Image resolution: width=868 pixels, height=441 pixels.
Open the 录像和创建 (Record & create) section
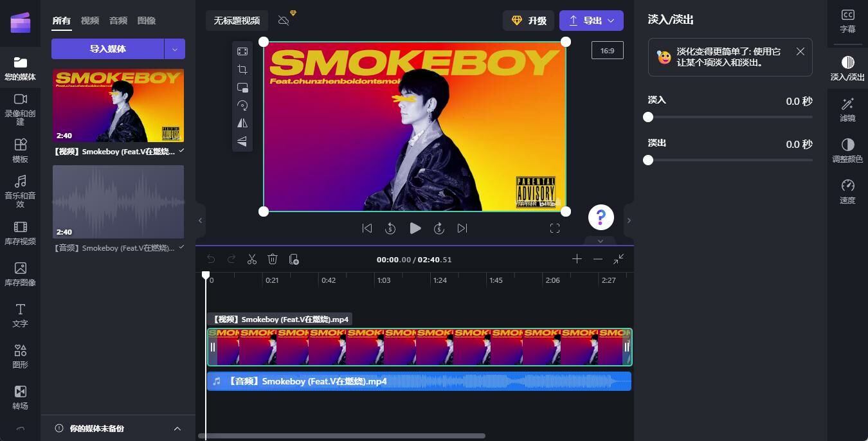pyautogui.click(x=20, y=109)
